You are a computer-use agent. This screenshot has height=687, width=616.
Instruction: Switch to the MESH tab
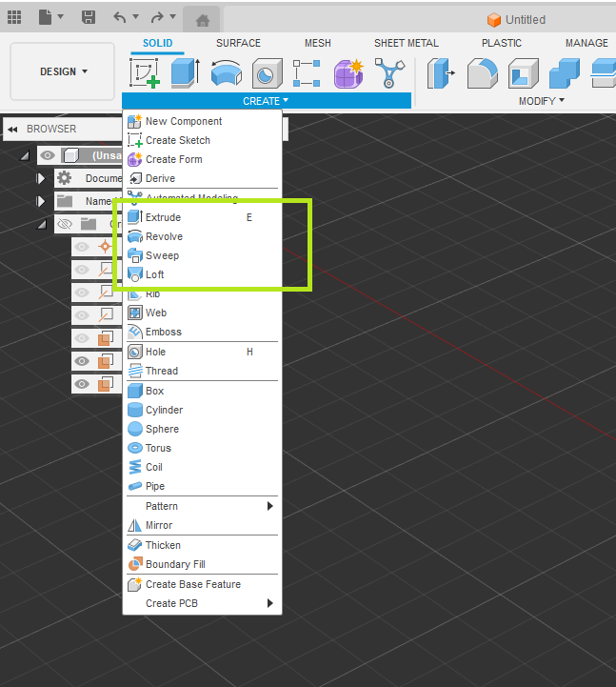317,43
